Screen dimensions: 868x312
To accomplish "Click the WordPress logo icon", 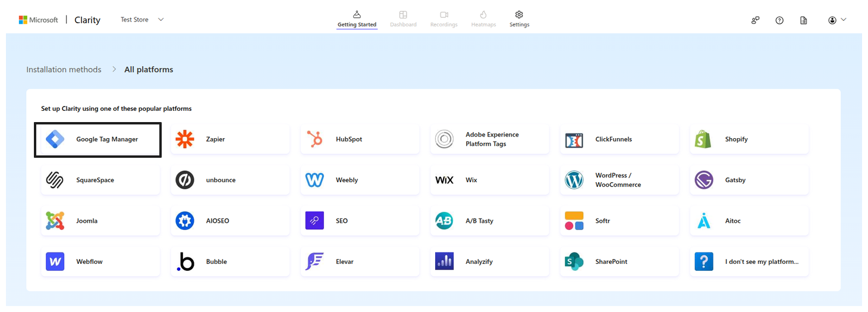I will 574,180.
